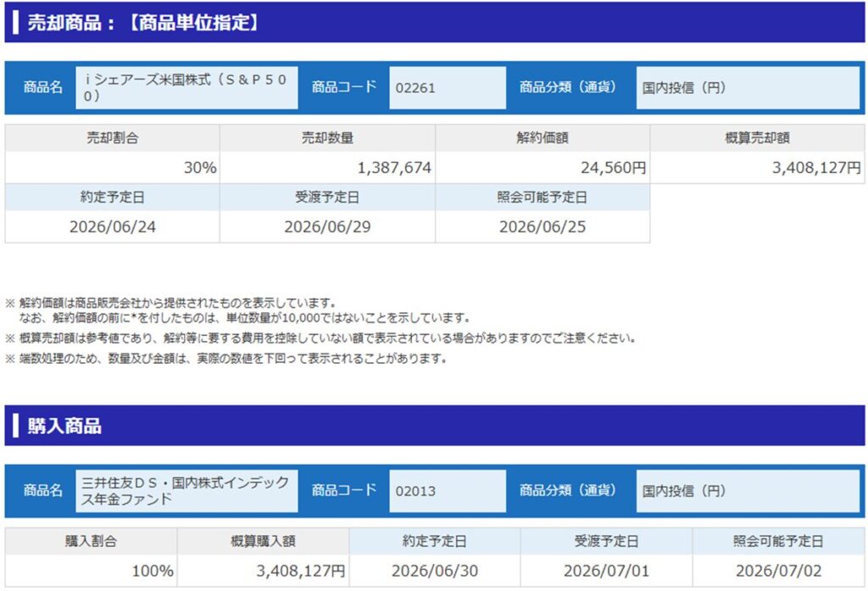Click the 概算売却額 column header

(757, 138)
